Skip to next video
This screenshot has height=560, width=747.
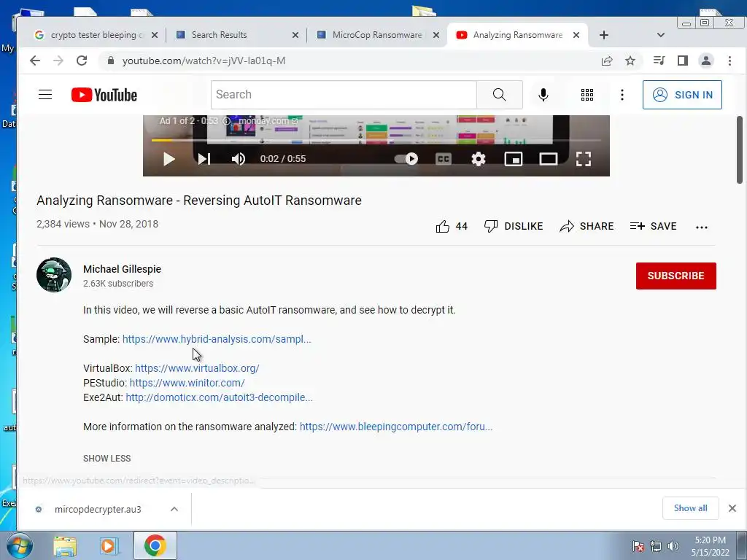(204, 158)
